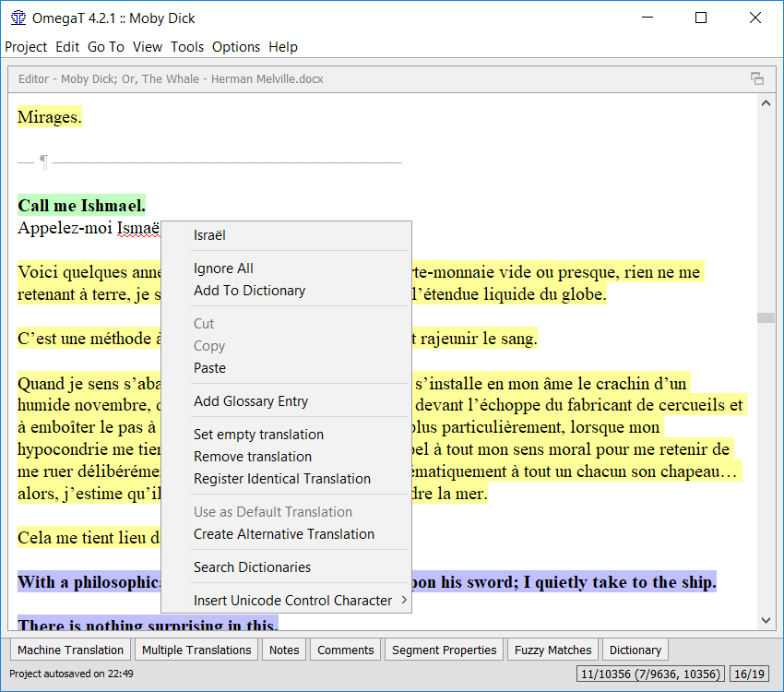
Task: Open the Segment Properties pane
Action: coord(444,650)
